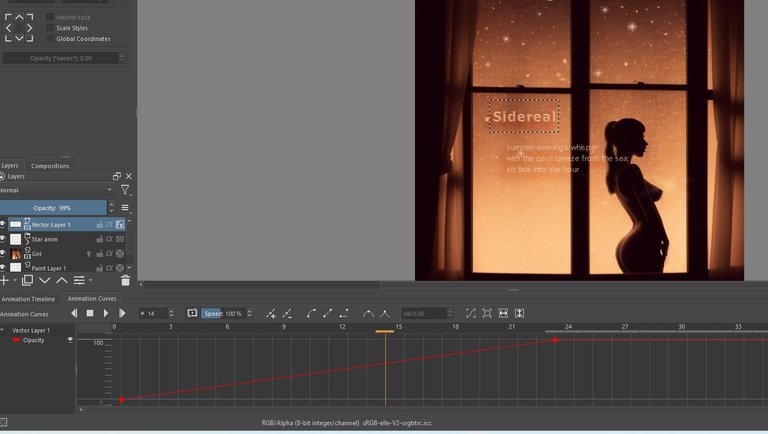Set sharp curve tangents
Viewport: 768px width, 434px height.
click(x=385, y=313)
